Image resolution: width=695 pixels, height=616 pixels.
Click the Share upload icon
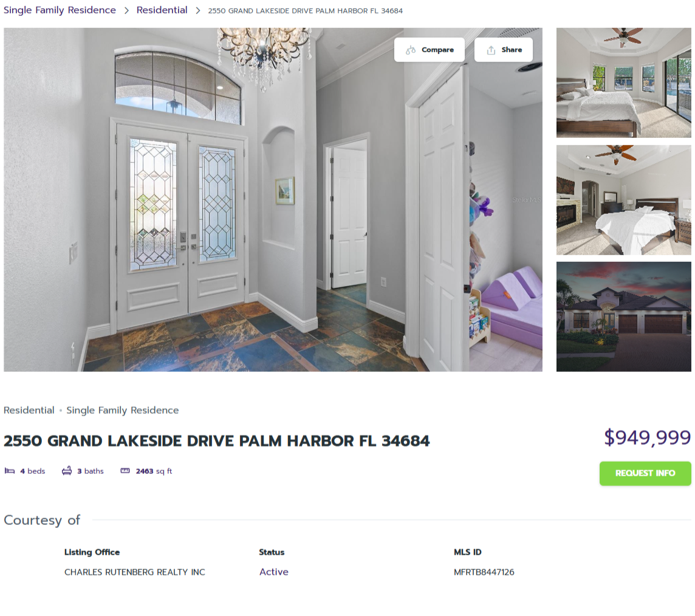491,50
